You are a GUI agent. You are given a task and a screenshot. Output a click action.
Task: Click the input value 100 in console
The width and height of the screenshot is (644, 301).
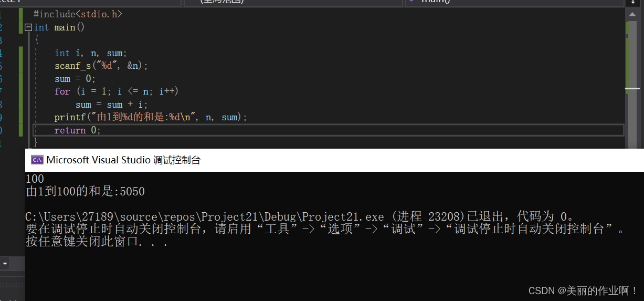click(x=35, y=179)
